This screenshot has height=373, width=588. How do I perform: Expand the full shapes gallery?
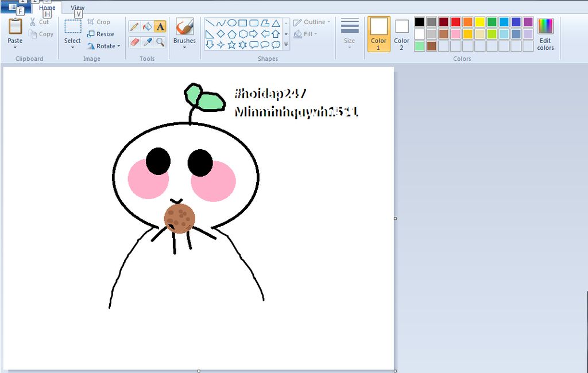(x=286, y=45)
